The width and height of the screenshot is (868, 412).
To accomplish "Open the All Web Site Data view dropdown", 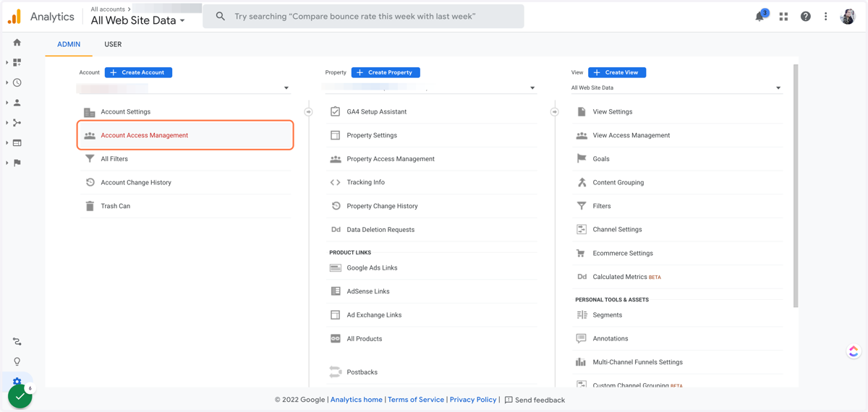I will tap(676, 88).
